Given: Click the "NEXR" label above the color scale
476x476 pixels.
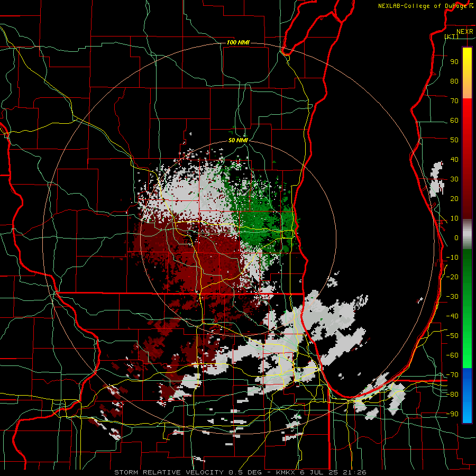Looking at the screenshot, I should point(465,32).
